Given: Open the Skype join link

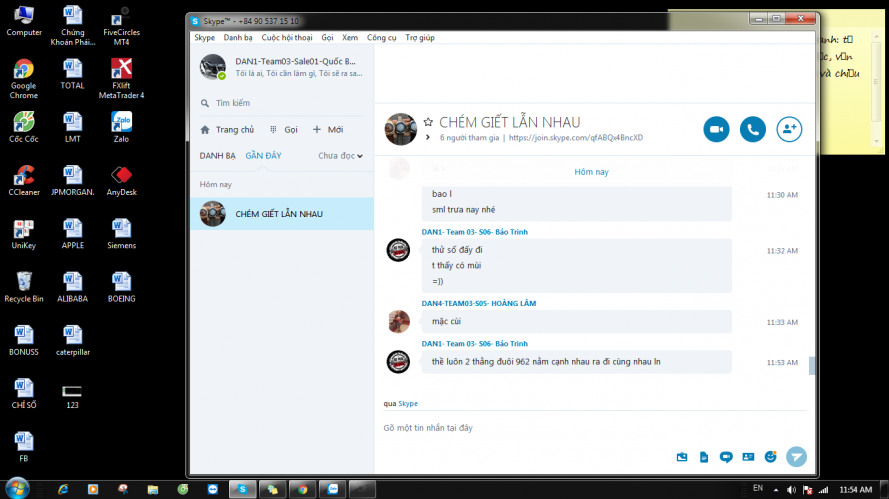Looking at the screenshot, I should (575, 137).
